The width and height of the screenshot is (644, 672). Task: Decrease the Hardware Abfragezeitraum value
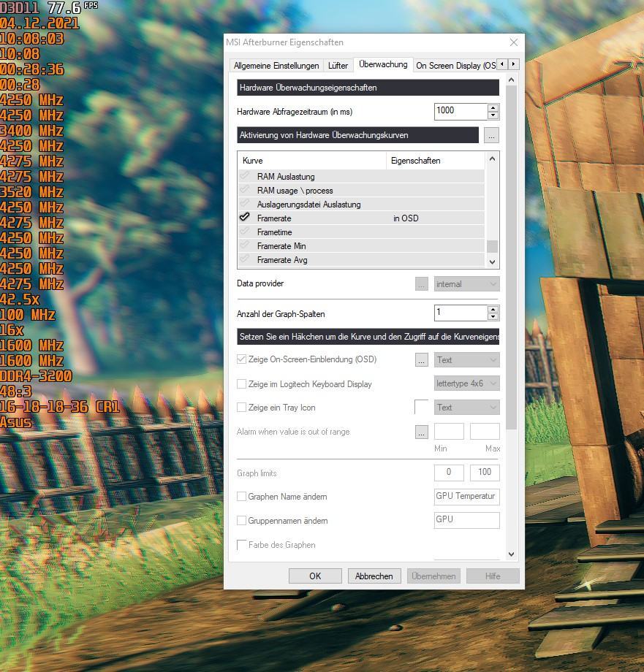pyautogui.click(x=493, y=115)
